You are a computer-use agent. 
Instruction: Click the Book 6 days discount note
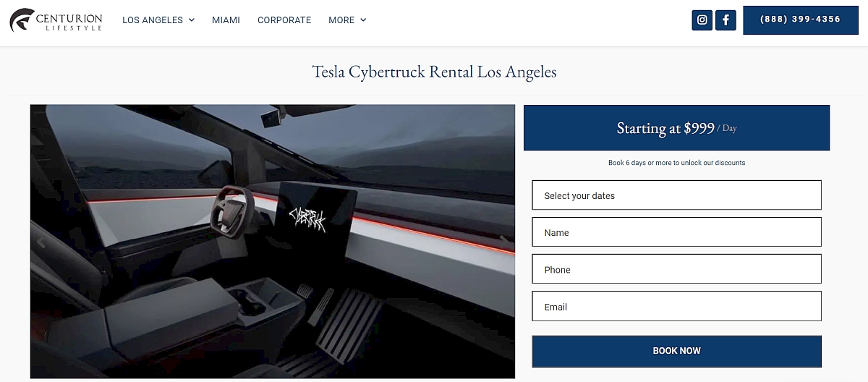click(676, 163)
